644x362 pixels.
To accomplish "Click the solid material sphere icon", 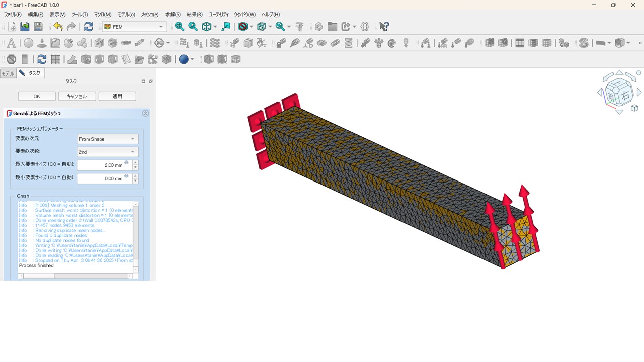I will click(x=29, y=43).
